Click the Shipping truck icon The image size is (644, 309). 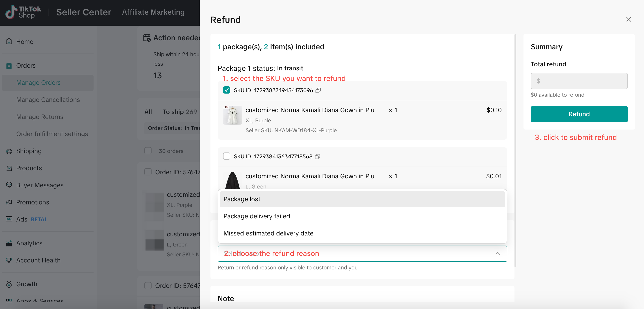9,151
